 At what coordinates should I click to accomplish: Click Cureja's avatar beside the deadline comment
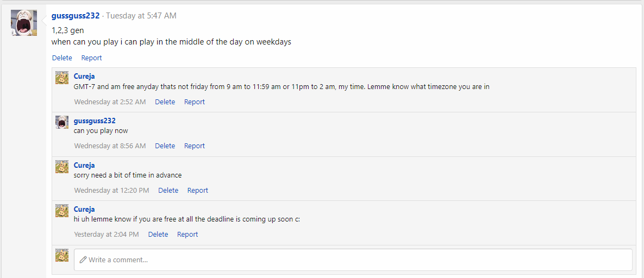(62, 211)
